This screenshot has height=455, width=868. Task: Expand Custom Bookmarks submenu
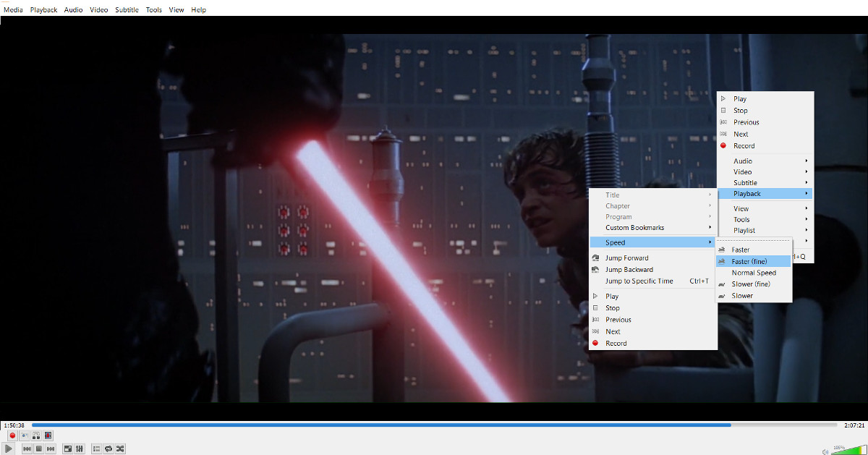[x=653, y=228]
